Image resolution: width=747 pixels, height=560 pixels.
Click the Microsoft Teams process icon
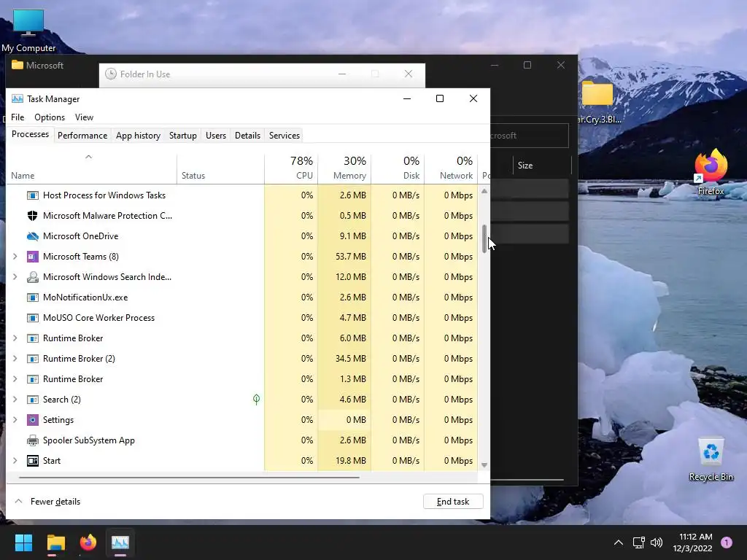point(32,257)
